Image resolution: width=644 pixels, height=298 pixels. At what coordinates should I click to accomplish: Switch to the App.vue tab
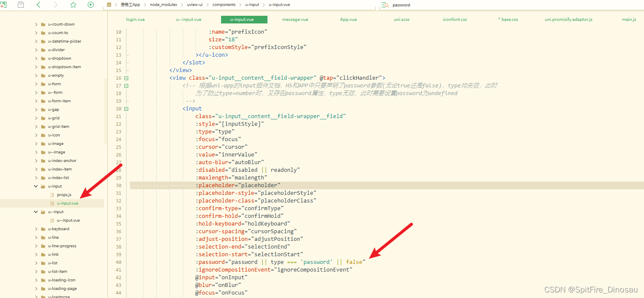348,19
